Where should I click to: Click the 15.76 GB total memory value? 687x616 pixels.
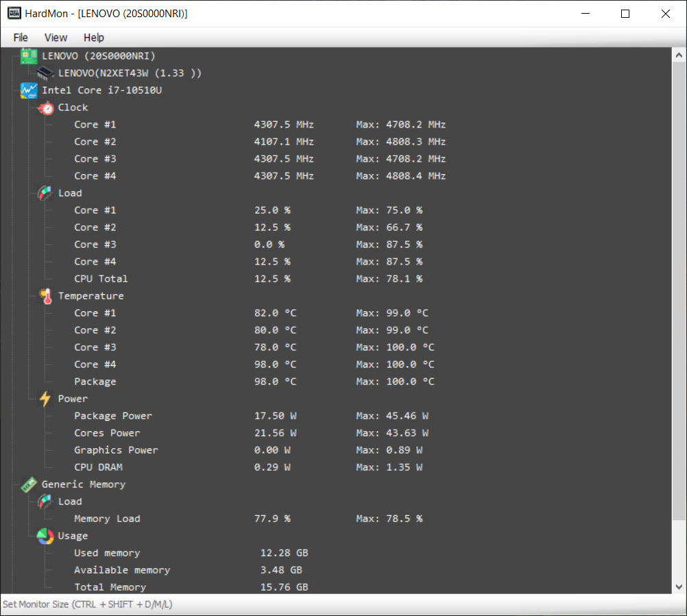284,587
